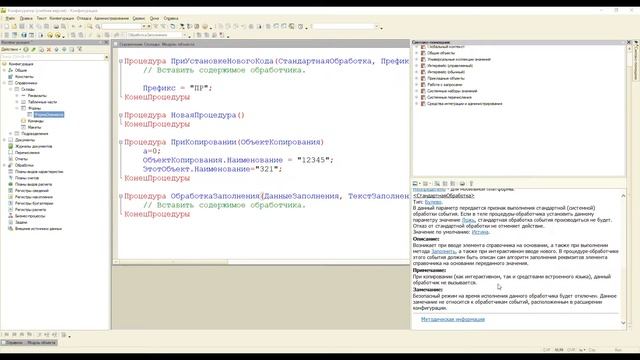Click the Cut toolbar icon
640x360 pixels.
pyautogui.click(x=31, y=27)
